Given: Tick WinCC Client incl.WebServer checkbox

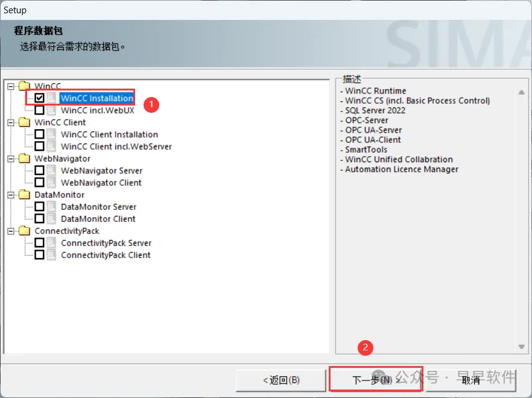Looking at the screenshot, I should [x=39, y=147].
